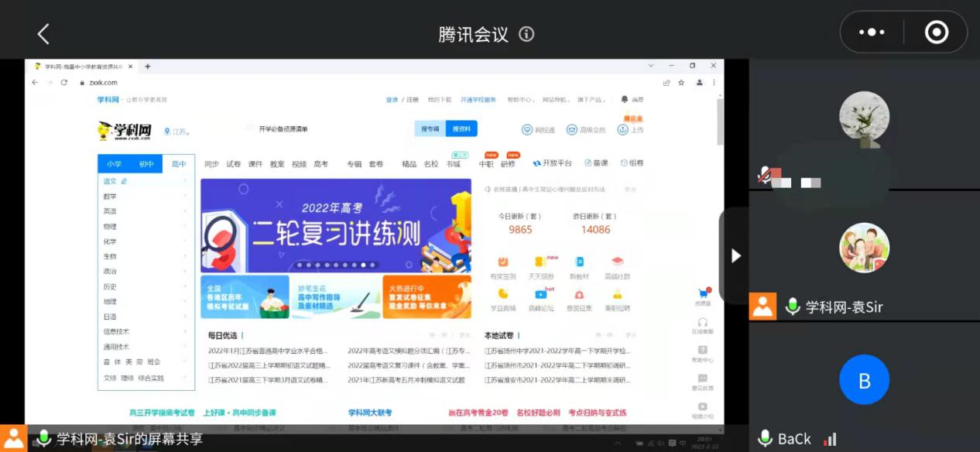Viewport: 980px width, 452px height.
Task: Open the 备课 nav item
Action: pos(596,163)
